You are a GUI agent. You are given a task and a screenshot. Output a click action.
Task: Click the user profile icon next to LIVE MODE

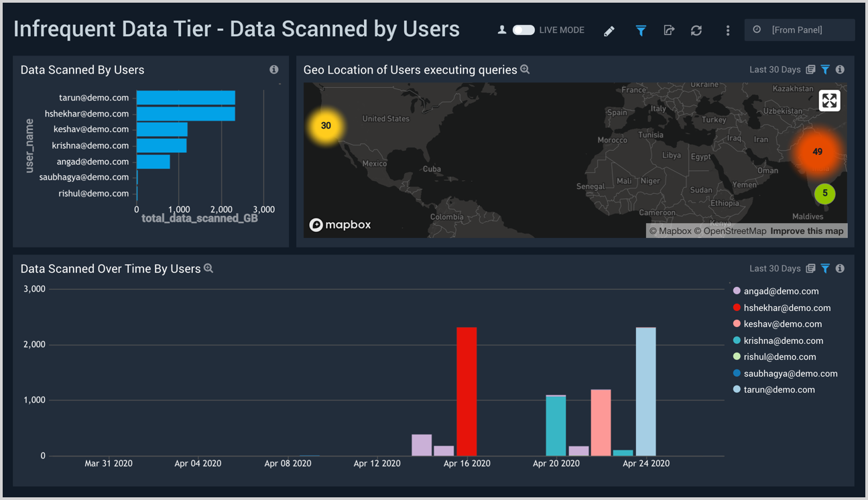(502, 29)
